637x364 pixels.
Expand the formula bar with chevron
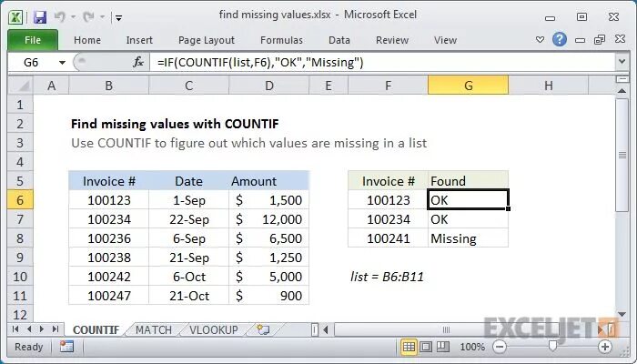pos(622,62)
